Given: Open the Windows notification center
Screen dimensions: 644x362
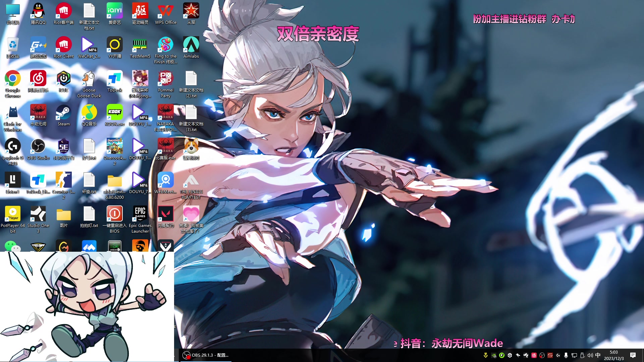Looking at the screenshot, I should click(x=633, y=355).
